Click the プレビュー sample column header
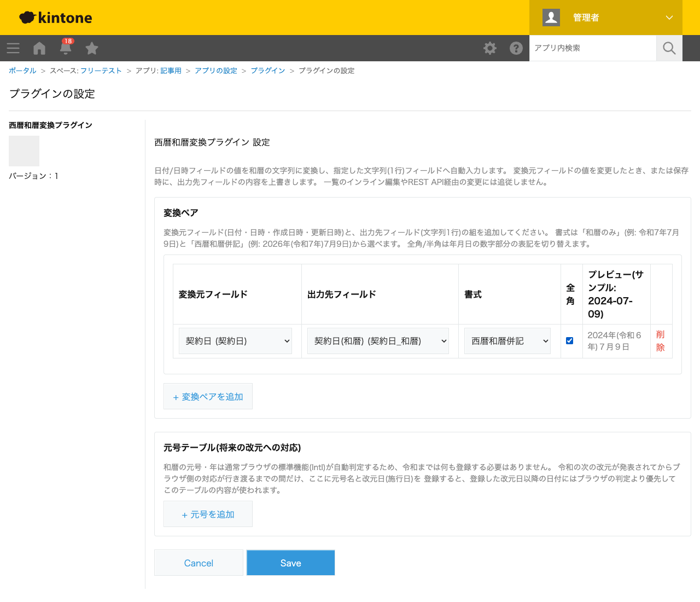 616,294
